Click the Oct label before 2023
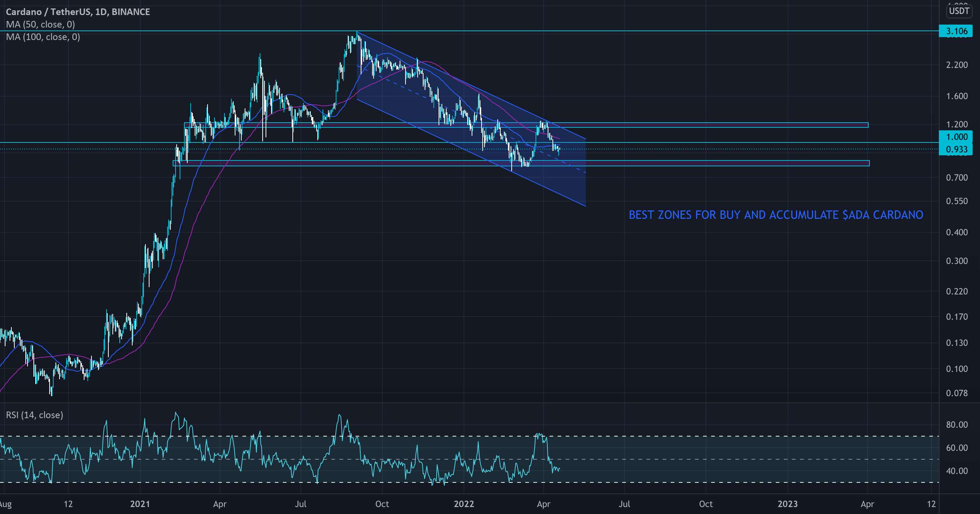Viewport: 980px width, 514px height. (x=706, y=504)
